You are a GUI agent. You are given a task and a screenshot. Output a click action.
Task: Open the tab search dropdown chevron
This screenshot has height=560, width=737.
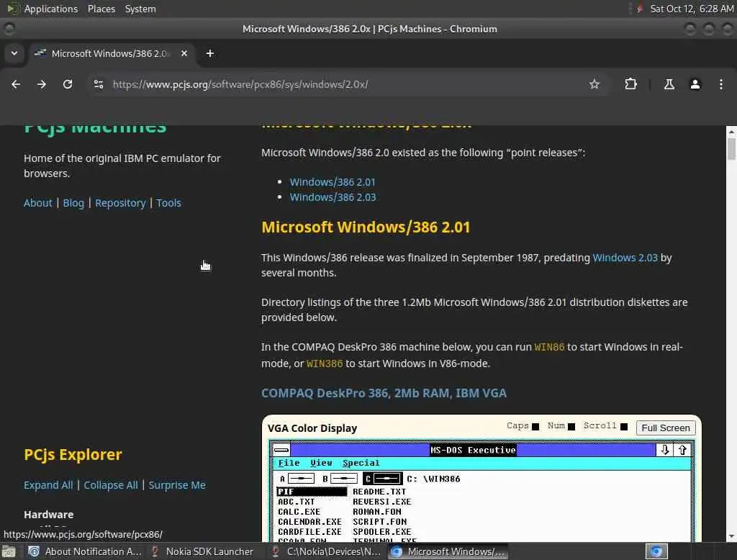click(x=14, y=53)
